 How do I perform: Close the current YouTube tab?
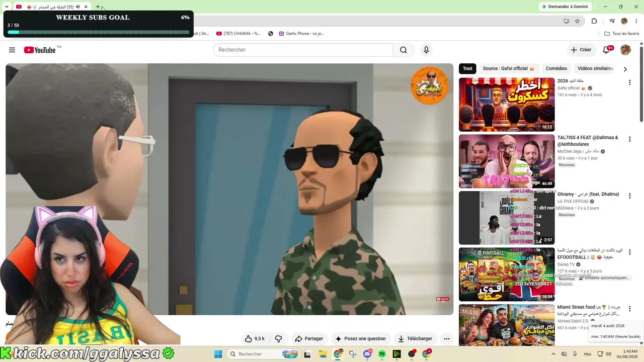click(86, 7)
